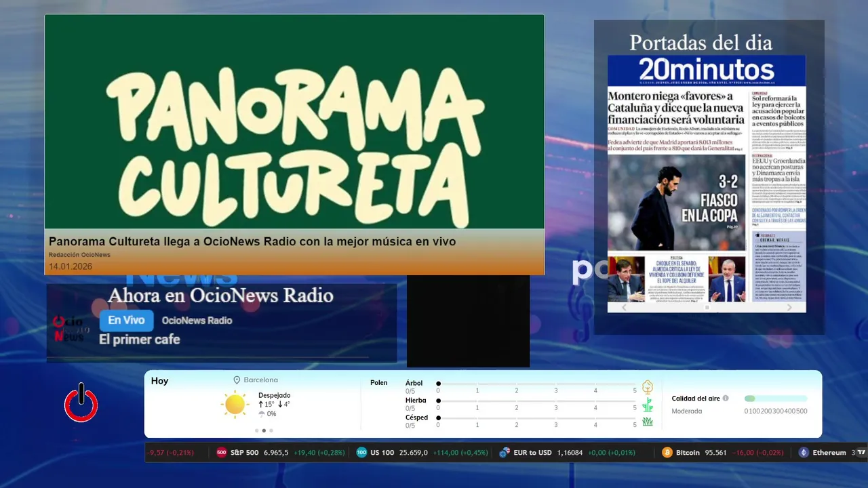Click the Árbol pollen level slider
This screenshot has width=868, height=488.
click(x=536, y=384)
